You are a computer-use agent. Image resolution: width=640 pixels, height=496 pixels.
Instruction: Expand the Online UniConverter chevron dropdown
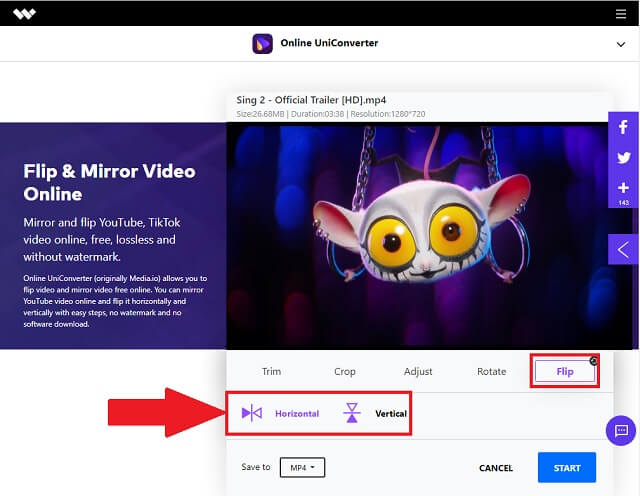[x=621, y=44]
